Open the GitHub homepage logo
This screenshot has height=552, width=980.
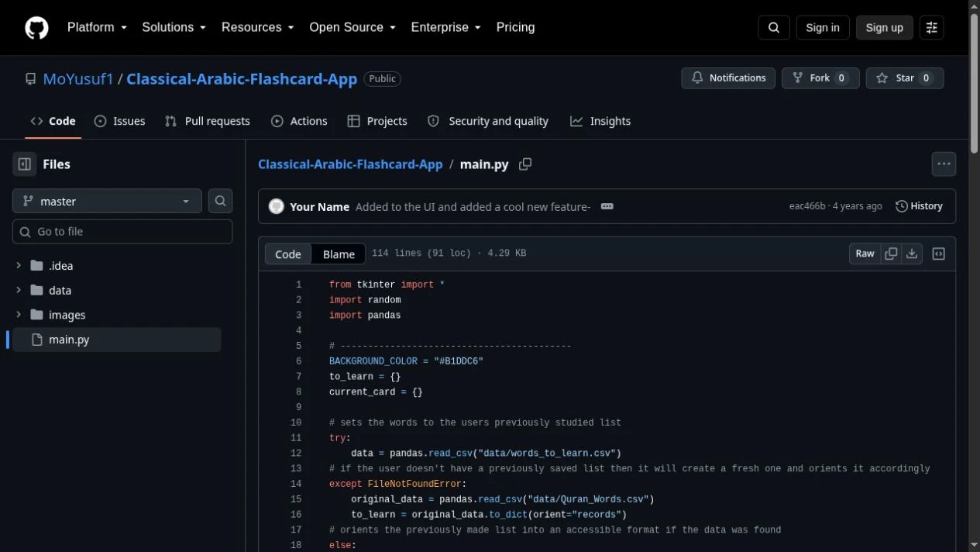click(x=36, y=28)
